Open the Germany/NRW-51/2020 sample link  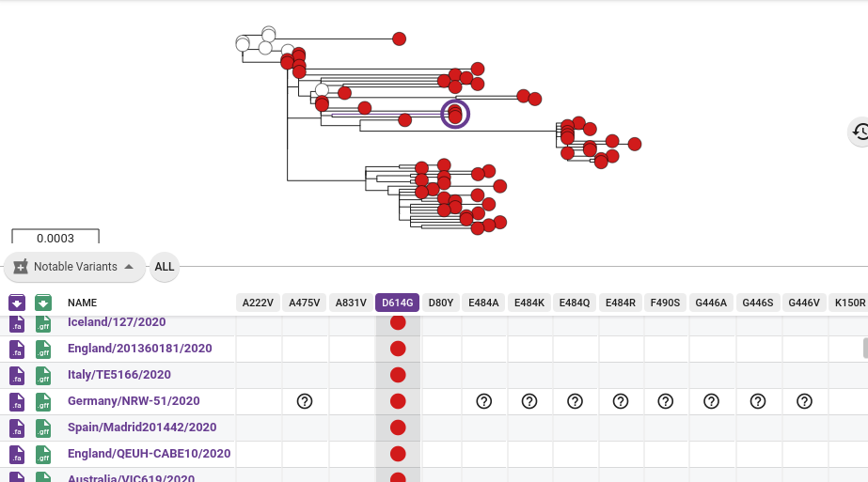134,401
